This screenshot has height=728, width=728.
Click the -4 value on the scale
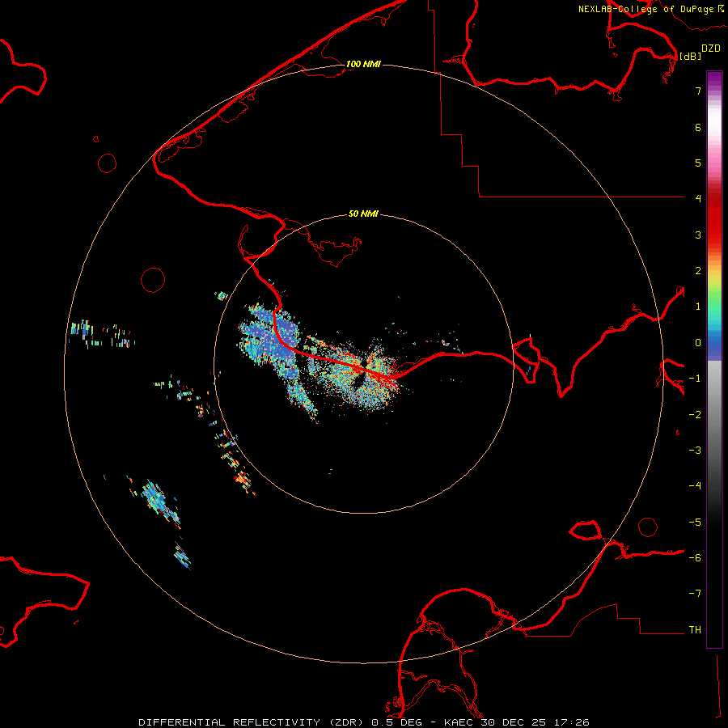coord(695,486)
